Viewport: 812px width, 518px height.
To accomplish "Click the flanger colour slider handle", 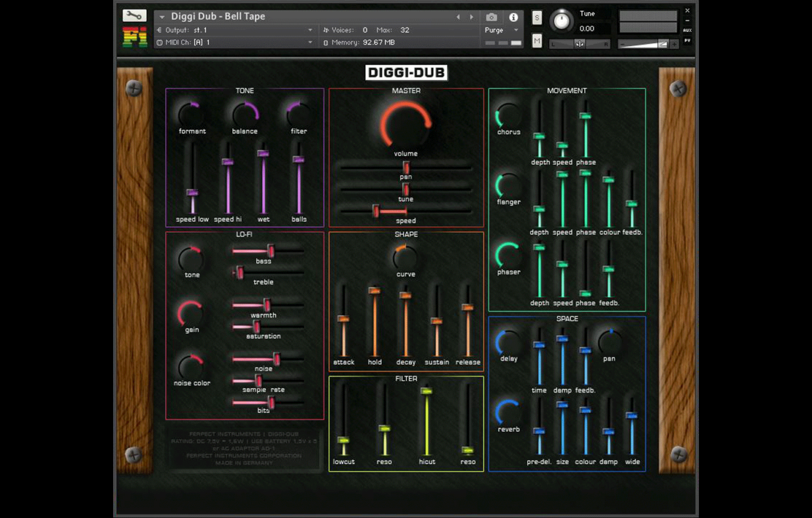I will click(608, 180).
